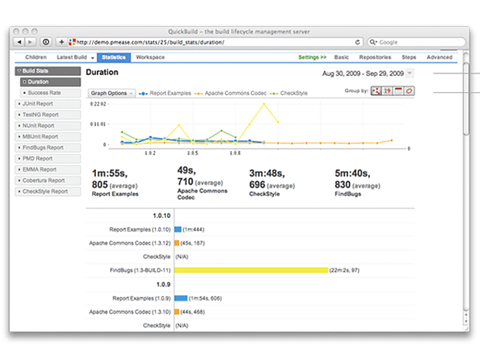Image resolution: width=480 pixels, height=360 pixels.
Task: Toggle the CheckStyle series in legend
Action: coord(288,93)
